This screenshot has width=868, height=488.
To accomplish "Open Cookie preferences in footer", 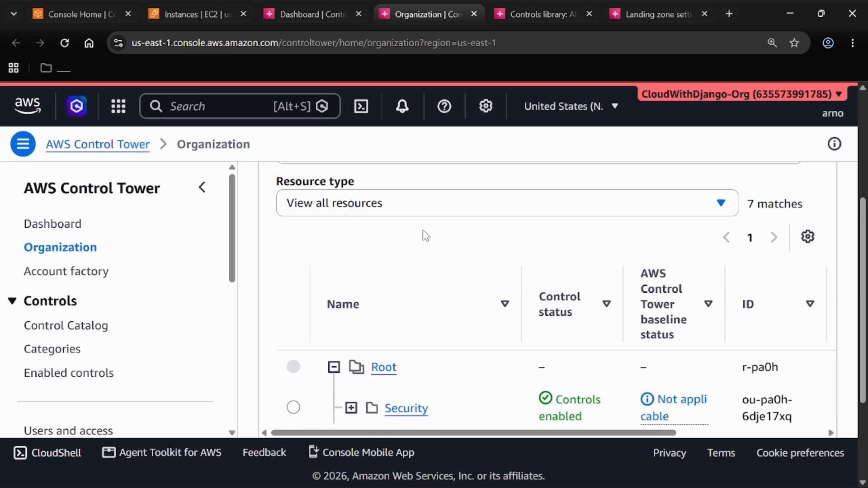I will click(x=800, y=453).
